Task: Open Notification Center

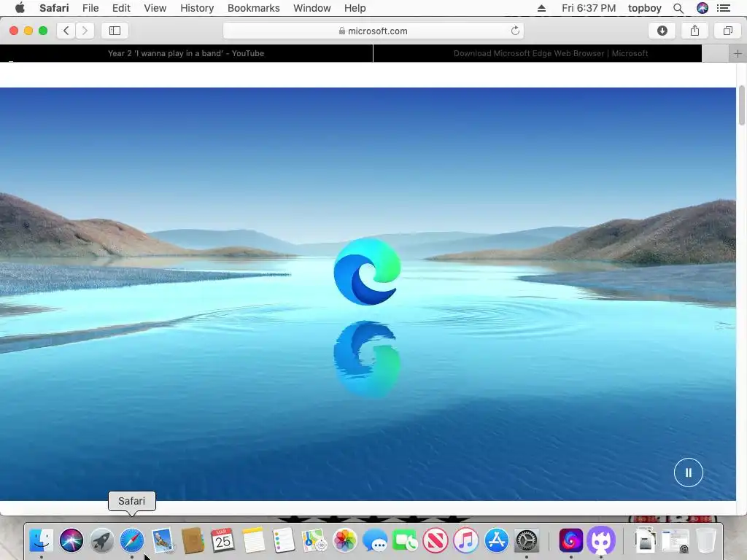Action: [x=724, y=8]
